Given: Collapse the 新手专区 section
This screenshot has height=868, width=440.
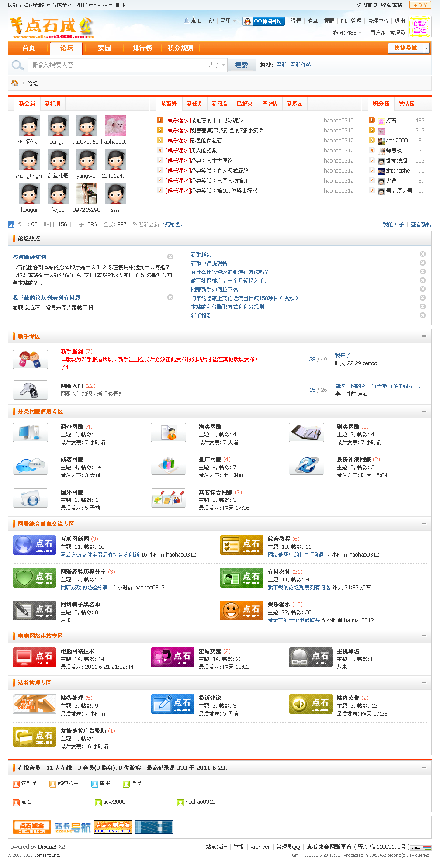Looking at the screenshot, I should coord(424,336).
